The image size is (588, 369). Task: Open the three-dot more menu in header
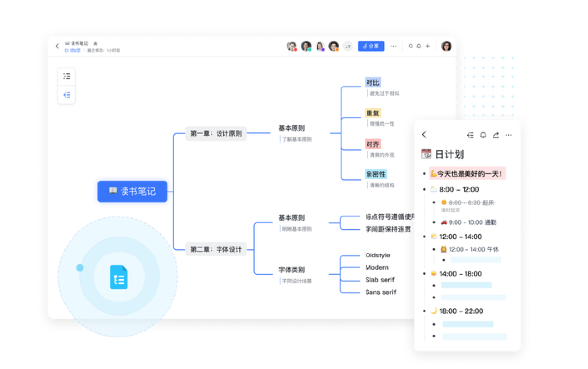393,46
